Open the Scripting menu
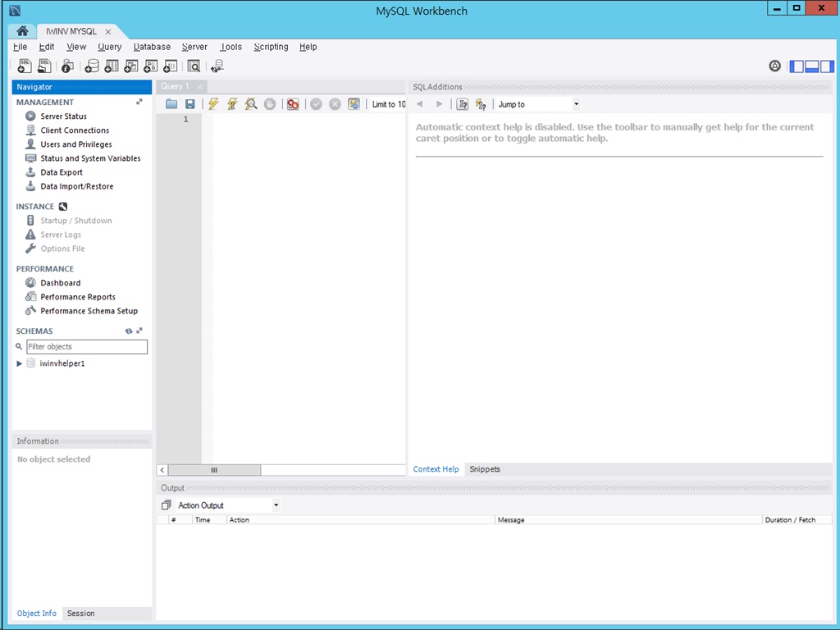The width and height of the screenshot is (840, 630). [x=271, y=47]
